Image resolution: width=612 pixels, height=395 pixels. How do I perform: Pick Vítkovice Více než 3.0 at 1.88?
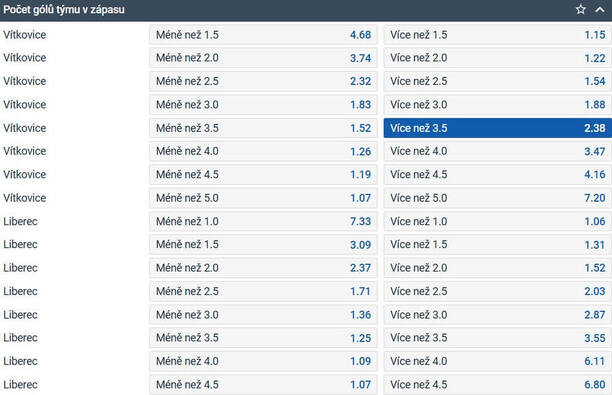click(498, 105)
